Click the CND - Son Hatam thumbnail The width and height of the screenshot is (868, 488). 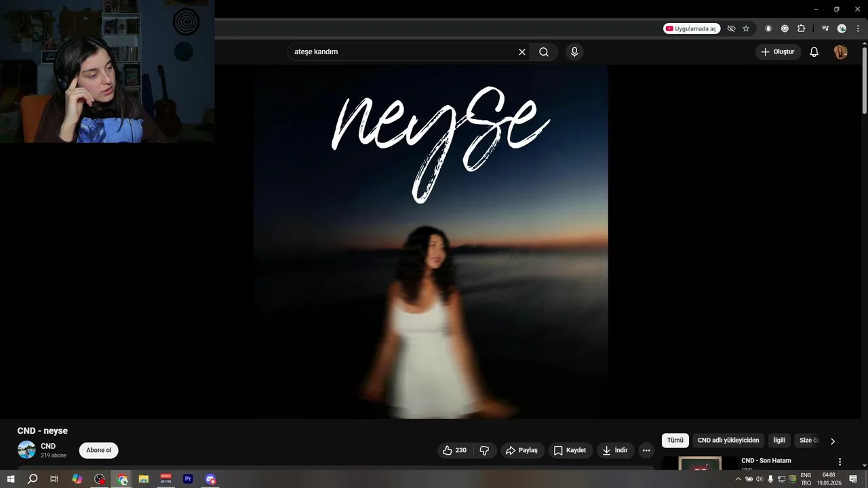pyautogui.click(x=699, y=464)
